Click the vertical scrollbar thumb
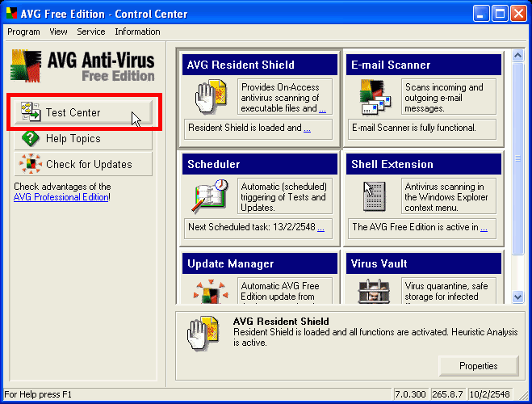The width and height of the screenshot is (532, 404). pos(517,158)
